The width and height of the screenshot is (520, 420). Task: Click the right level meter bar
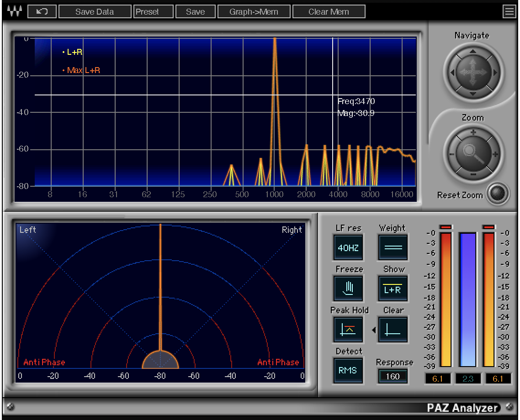click(489, 299)
